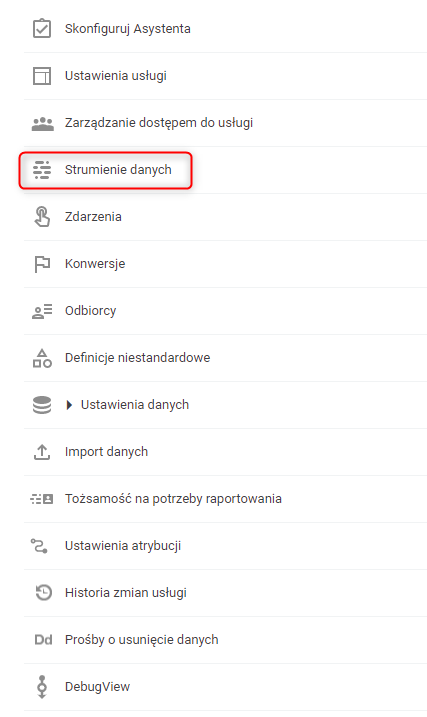
Task: Click the people icon for Zarządzanie dostępem
Action: tap(43, 123)
